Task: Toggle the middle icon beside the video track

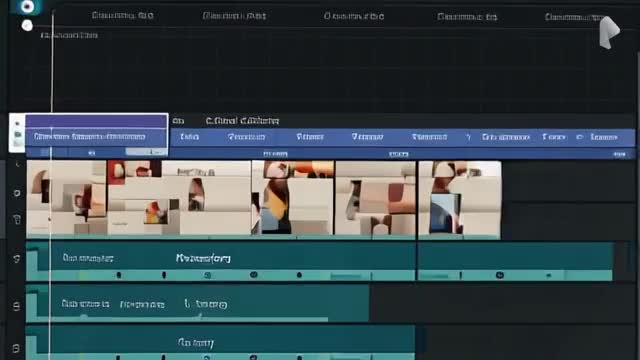Action: click(x=17, y=193)
